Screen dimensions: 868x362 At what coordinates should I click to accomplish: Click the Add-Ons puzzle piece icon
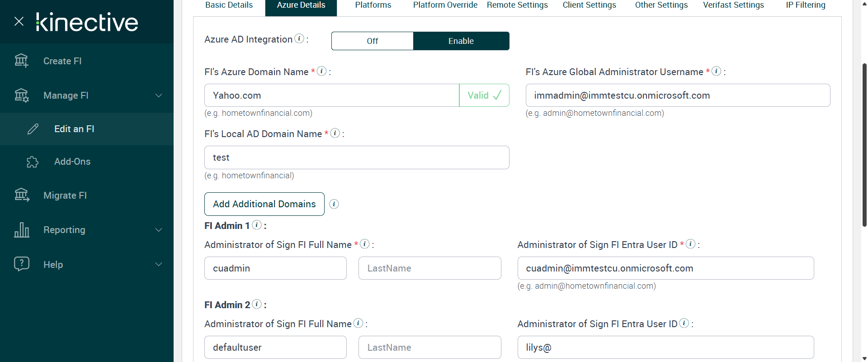pos(33,162)
